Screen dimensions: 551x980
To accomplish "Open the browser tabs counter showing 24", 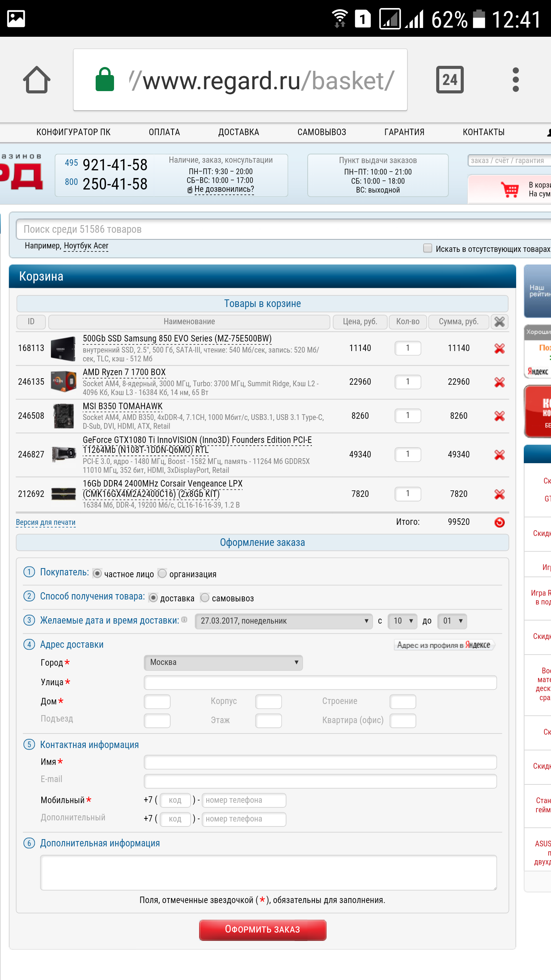I will tap(450, 80).
